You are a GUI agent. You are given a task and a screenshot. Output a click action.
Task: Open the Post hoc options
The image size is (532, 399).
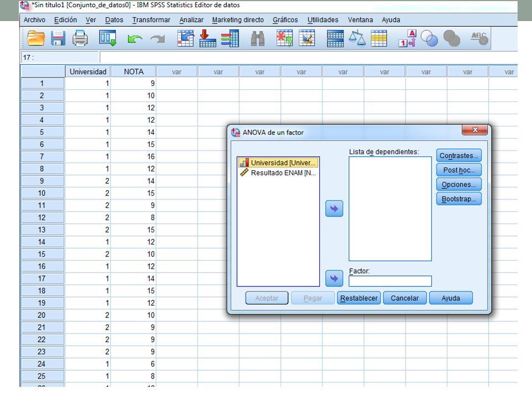459,170
